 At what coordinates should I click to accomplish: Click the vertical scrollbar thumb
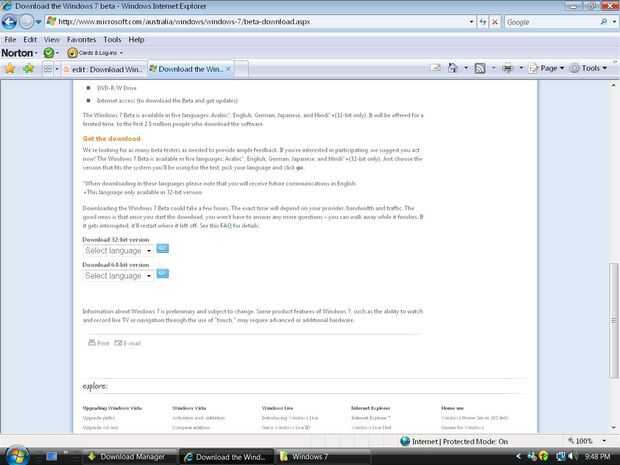point(614,321)
